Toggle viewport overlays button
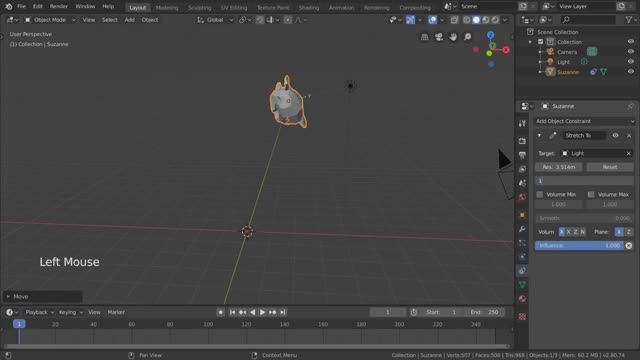The width and height of the screenshot is (640, 360). (432, 20)
